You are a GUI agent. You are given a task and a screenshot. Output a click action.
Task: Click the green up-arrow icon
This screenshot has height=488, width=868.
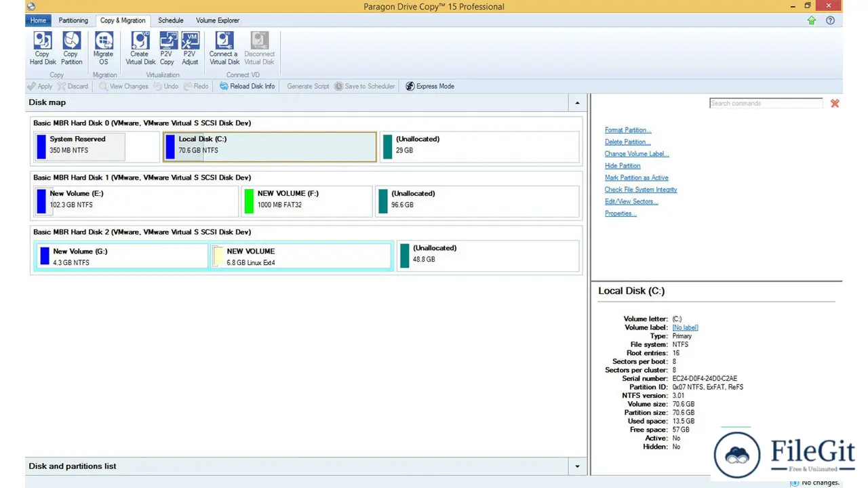812,20
